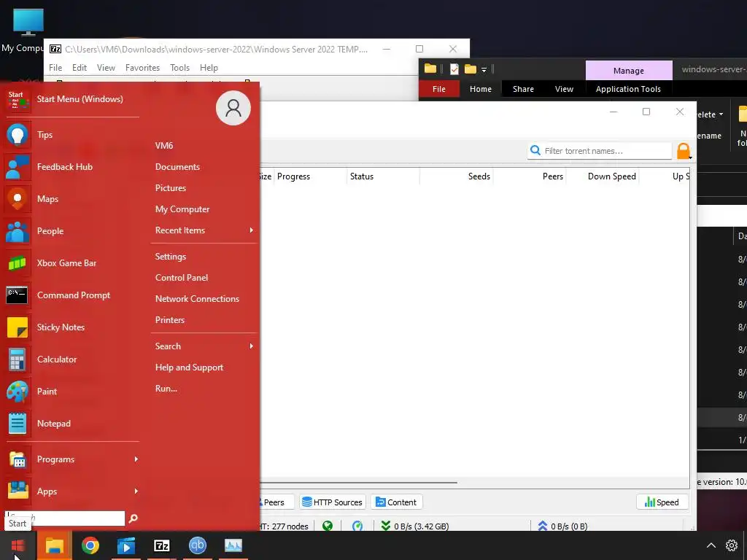
Task: Click the user account avatar icon
Action: [x=233, y=108]
